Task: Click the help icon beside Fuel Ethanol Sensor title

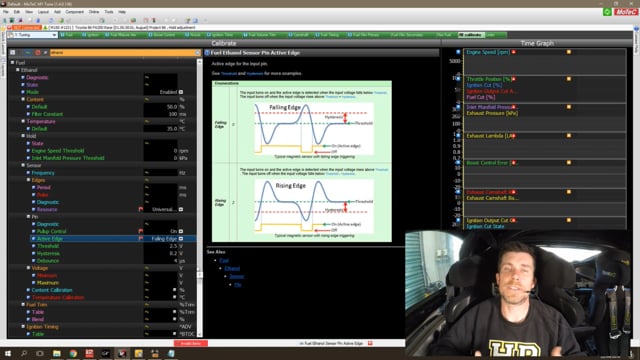Action: click(x=207, y=53)
